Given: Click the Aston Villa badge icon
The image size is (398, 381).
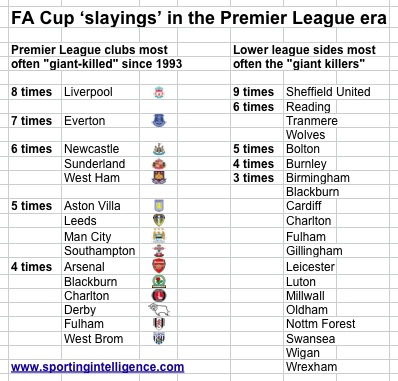Looking at the screenshot, I should pyautogui.click(x=159, y=206).
